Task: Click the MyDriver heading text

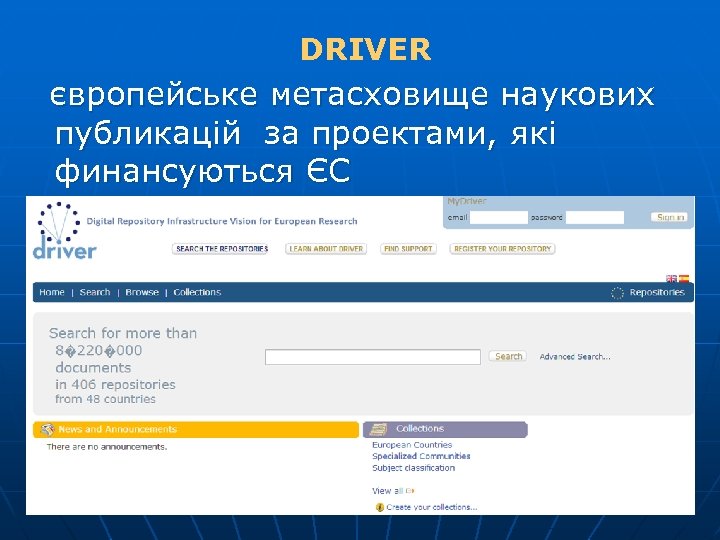Action: (x=467, y=201)
